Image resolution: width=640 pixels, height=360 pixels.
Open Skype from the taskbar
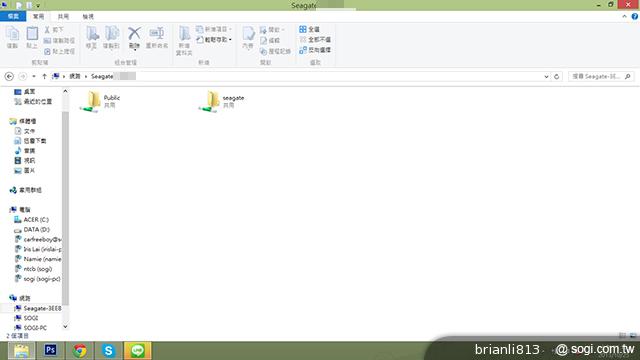(x=109, y=350)
